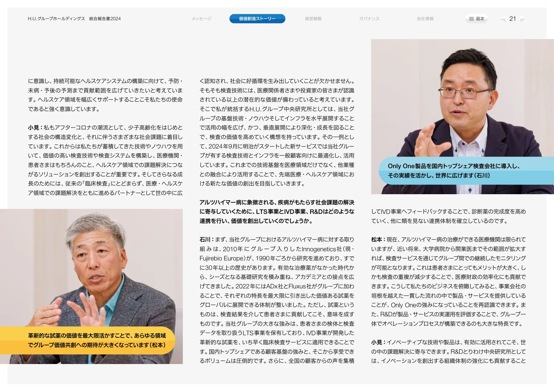This screenshot has width=554, height=392.
Task: Go to previous page with left arrow
Action: [x=503, y=19]
